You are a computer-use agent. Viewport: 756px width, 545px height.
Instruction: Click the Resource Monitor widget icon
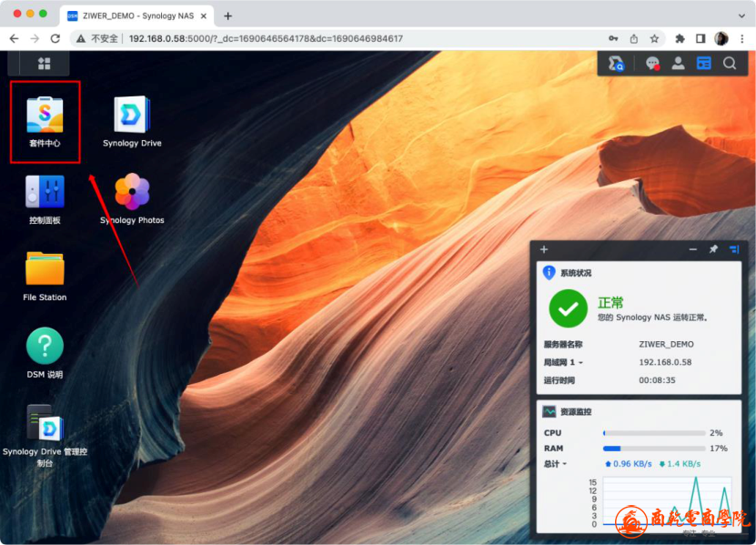pos(549,411)
